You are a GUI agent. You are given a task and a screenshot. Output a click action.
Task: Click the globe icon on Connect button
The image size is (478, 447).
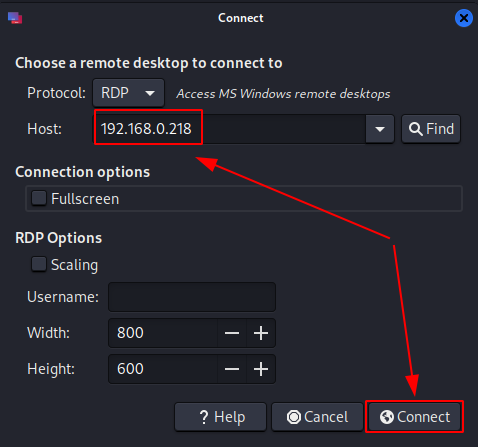click(x=387, y=417)
